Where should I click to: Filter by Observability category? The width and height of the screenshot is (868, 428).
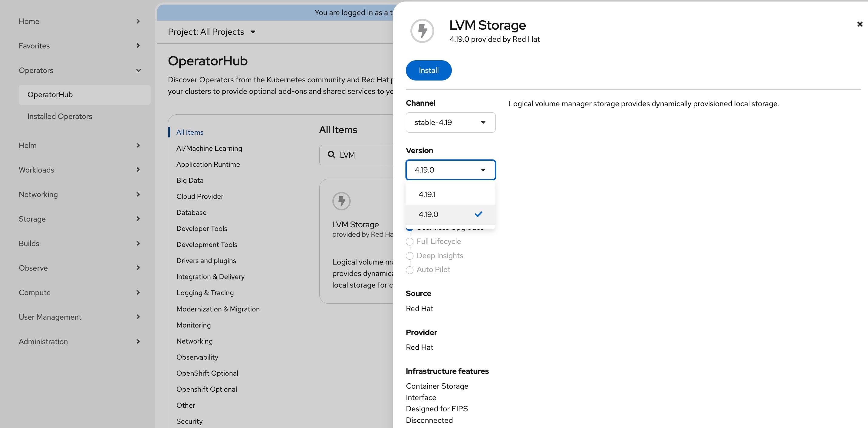(x=197, y=357)
